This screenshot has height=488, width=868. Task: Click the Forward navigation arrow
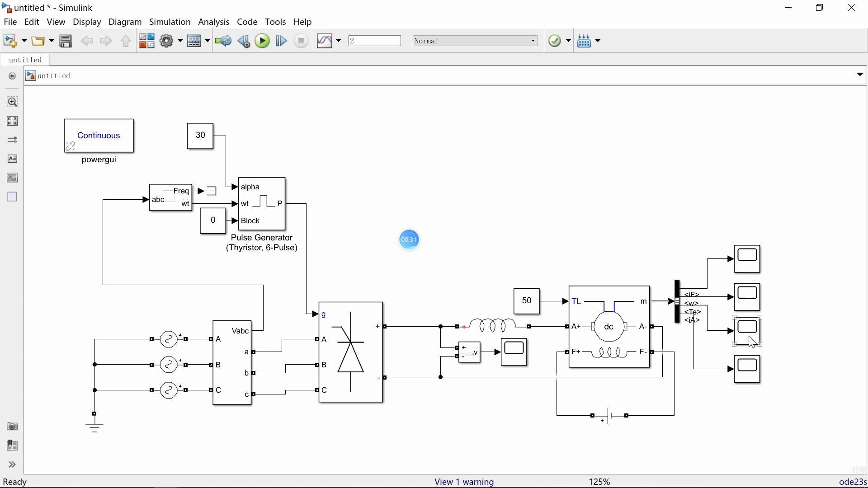(106, 41)
